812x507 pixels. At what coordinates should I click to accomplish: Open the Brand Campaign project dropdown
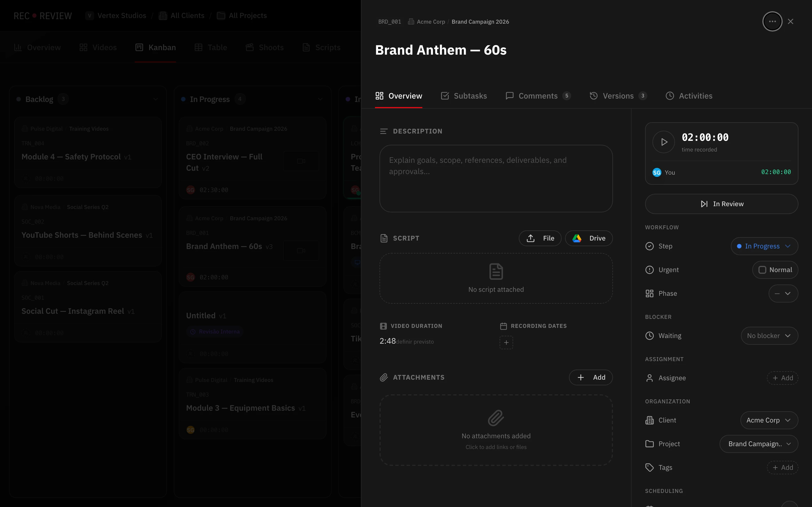[x=758, y=444]
